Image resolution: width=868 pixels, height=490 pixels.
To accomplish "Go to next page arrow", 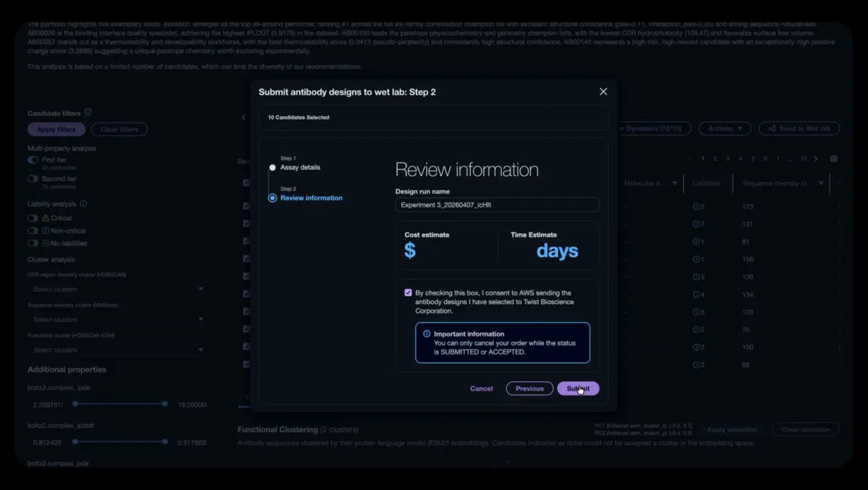I will 816,159.
